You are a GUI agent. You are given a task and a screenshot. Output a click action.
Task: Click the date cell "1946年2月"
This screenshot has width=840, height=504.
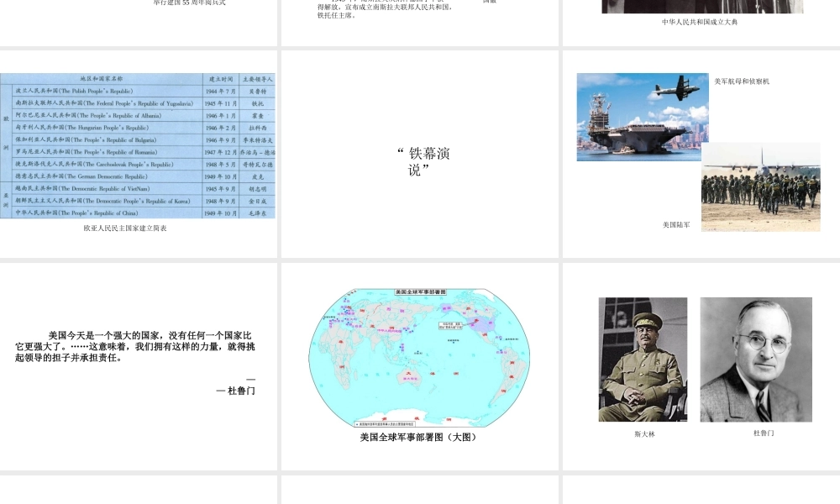221,128
